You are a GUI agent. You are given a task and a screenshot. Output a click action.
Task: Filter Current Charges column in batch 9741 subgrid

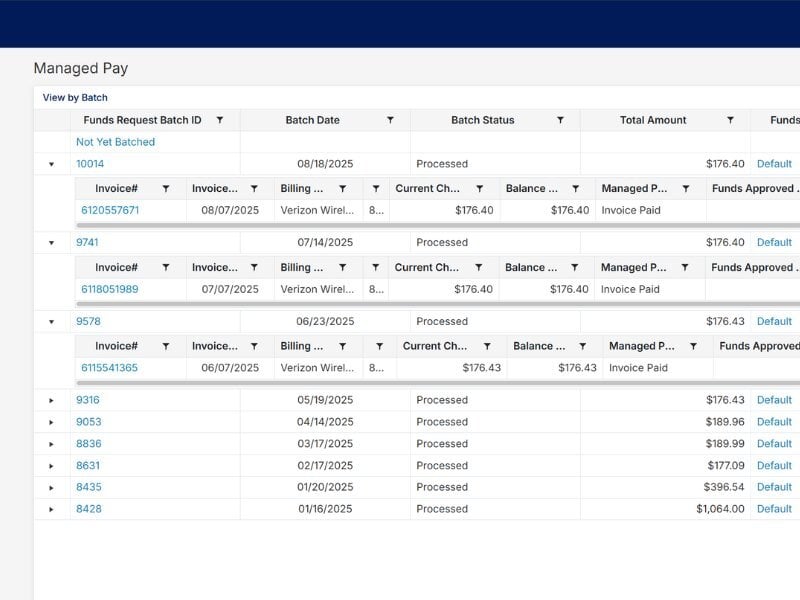pyautogui.click(x=479, y=267)
